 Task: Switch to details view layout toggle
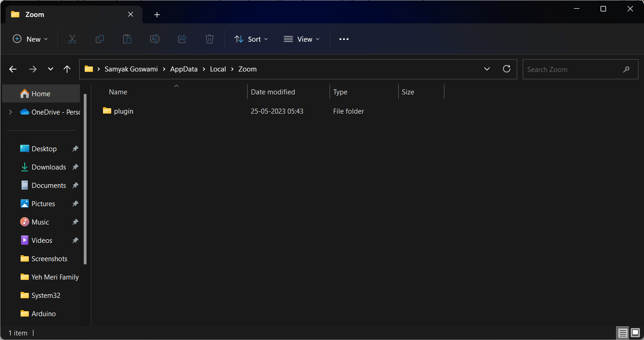tap(622, 333)
